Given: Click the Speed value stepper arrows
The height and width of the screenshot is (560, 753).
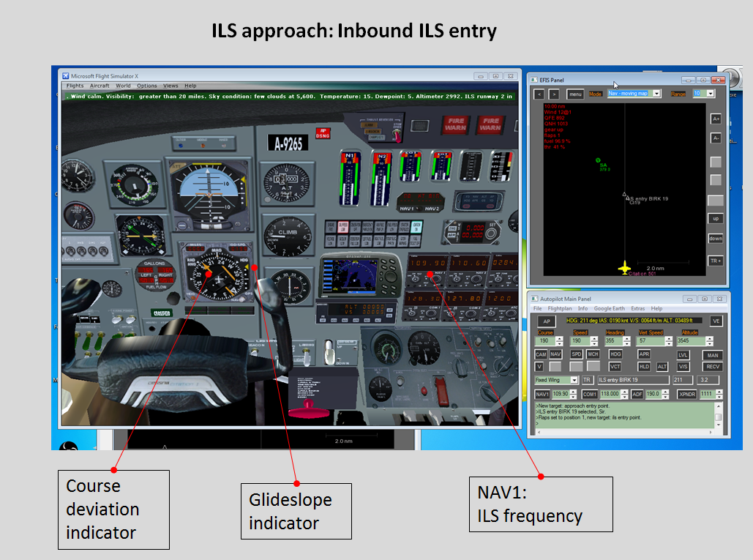Looking at the screenshot, I should pos(594,341).
